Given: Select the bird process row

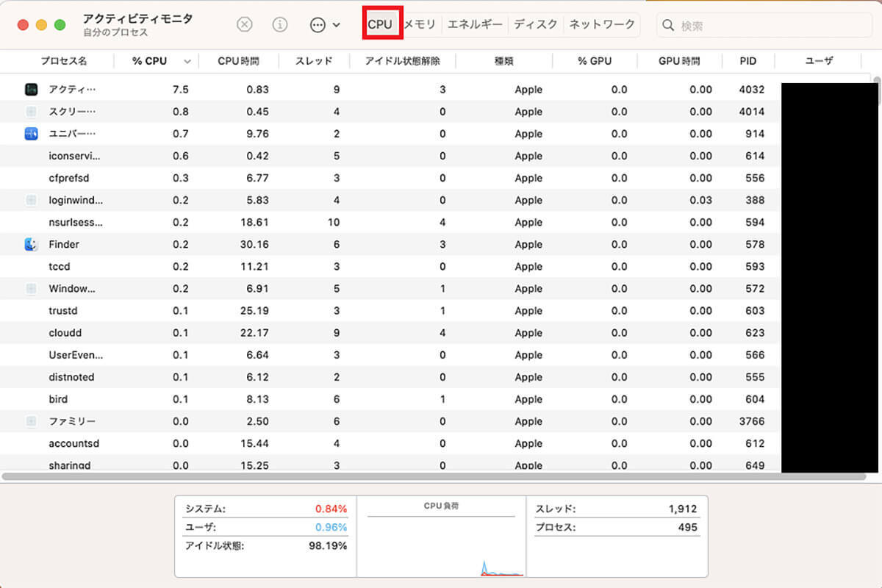Looking at the screenshot, I should click(390, 399).
